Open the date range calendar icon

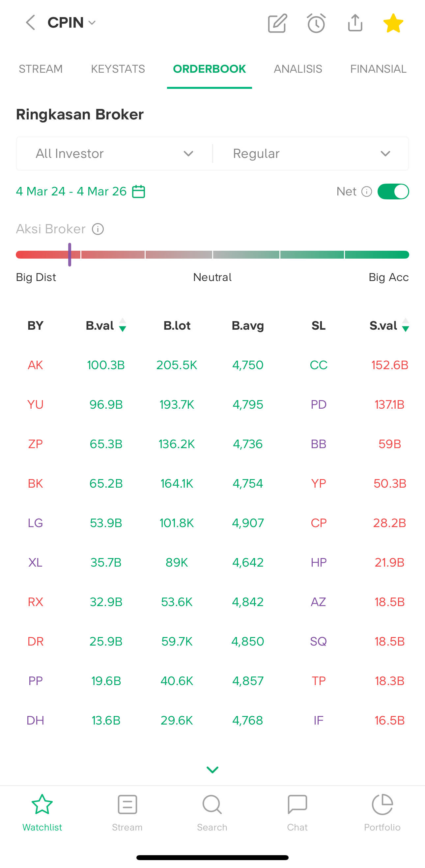pos(139,191)
